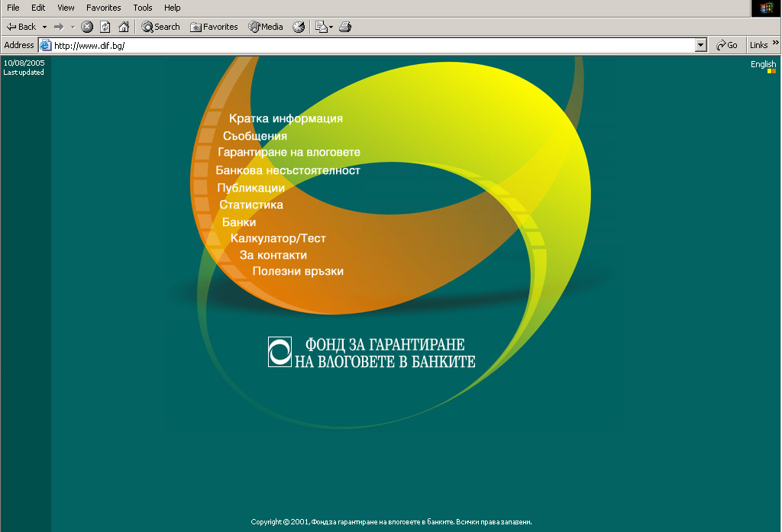Viewport: 782px width, 532px height.
Task: Click the Back navigation button
Action: coord(21,27)
